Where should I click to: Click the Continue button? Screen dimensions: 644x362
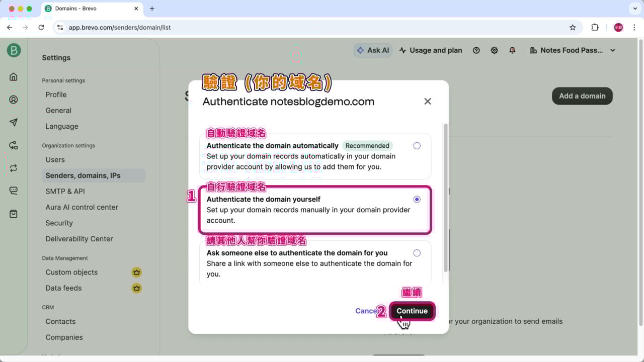point(412,311)
